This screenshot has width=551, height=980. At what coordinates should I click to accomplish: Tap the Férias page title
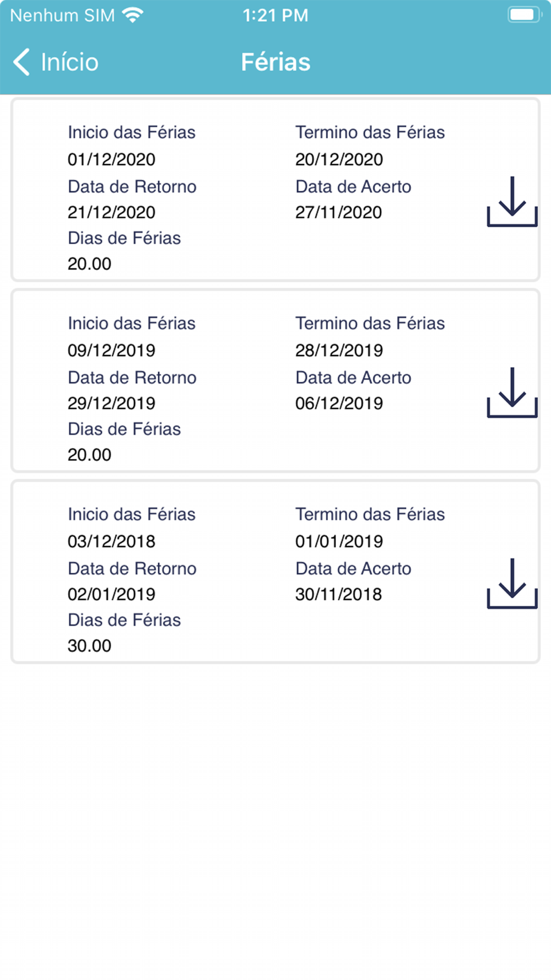[275, 62]
